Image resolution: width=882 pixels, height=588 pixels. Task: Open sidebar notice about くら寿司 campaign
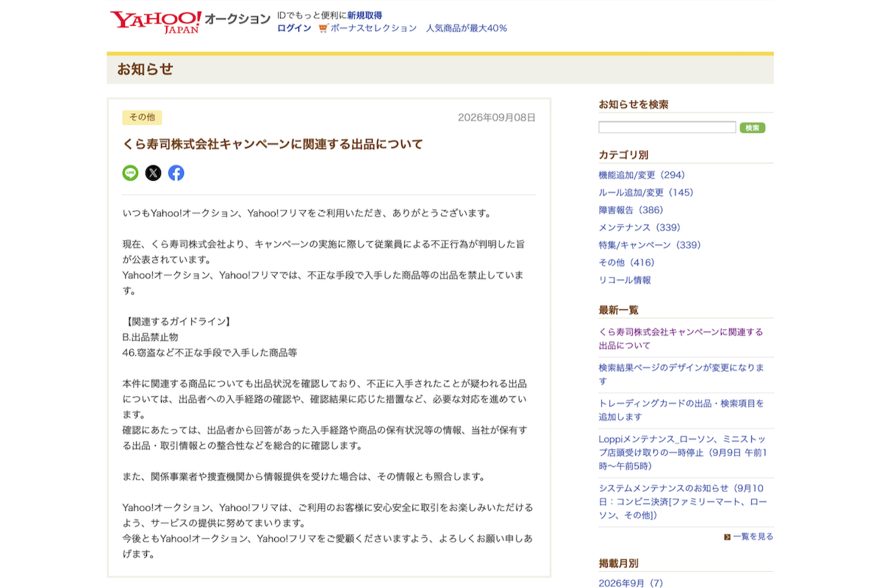click(x=681, y=339)
